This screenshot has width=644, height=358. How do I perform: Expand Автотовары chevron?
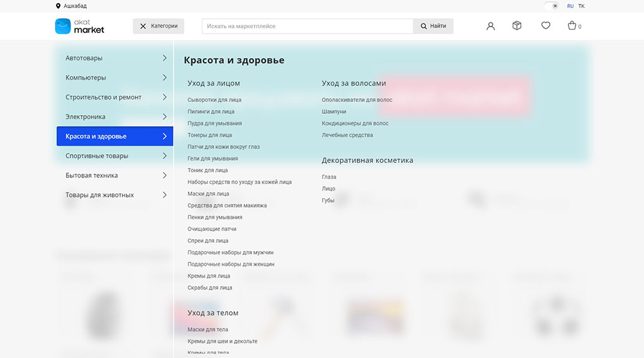click(164, 58)
